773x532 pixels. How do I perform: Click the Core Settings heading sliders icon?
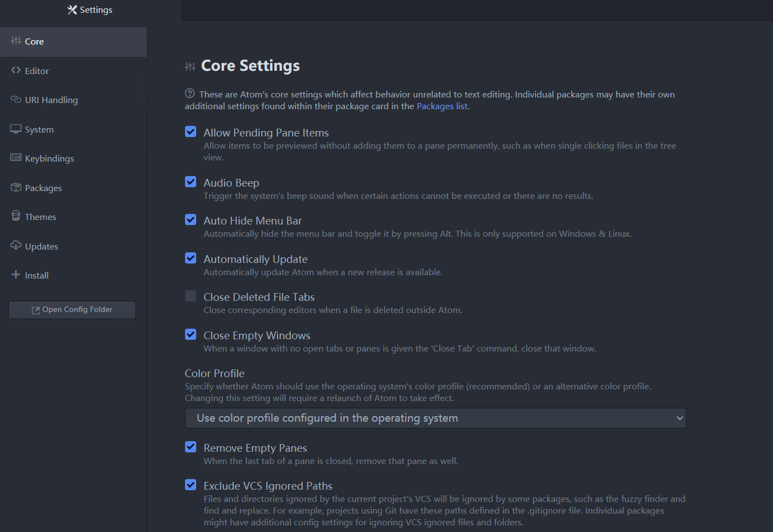coord(190,67)
